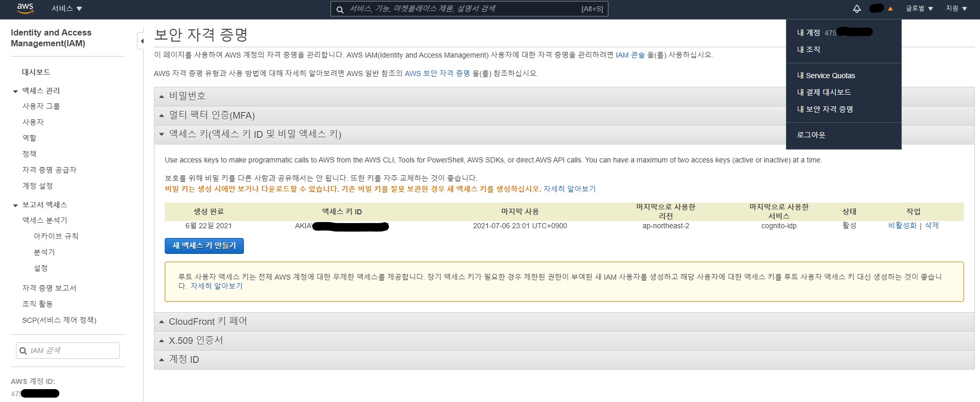Image resolution: width=980 pixels, height=402 pixels.
Task: Click 자세히 알아보기 link in root key notice
Action: (216, 286)
